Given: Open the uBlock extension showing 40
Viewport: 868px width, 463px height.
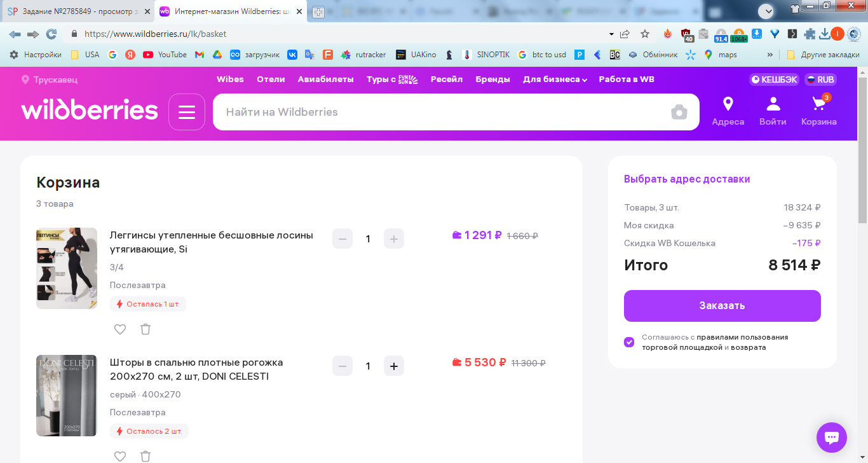Looking at the screenshot, I should pos(686,34).
